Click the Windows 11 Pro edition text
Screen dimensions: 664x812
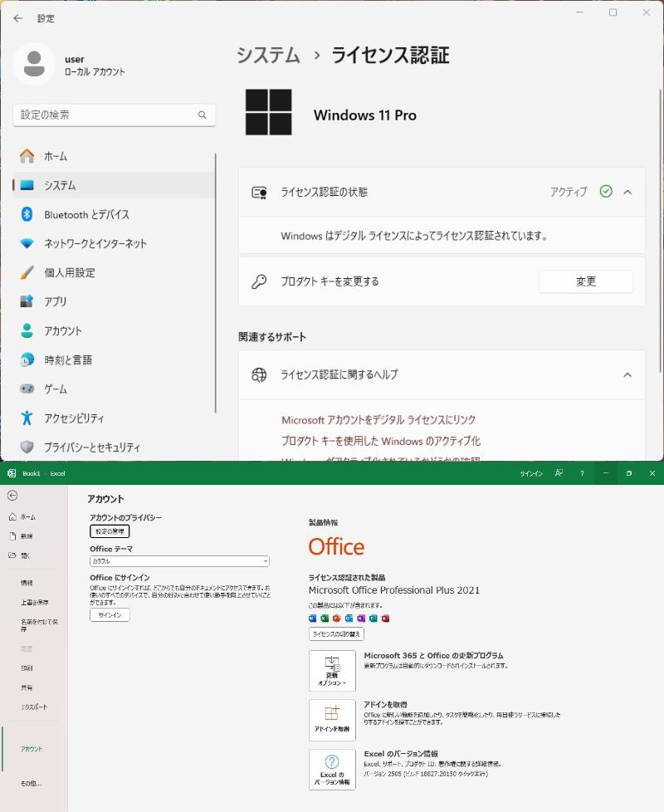pos(365,115)
